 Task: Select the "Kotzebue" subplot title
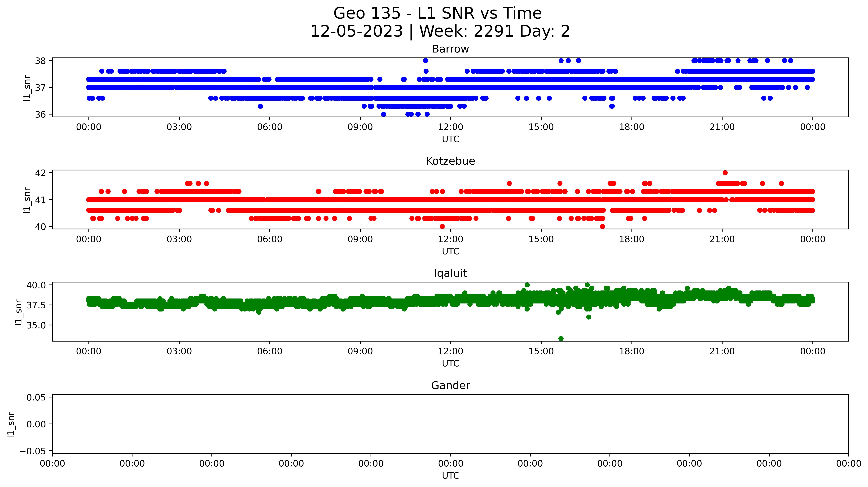[451, 161]
